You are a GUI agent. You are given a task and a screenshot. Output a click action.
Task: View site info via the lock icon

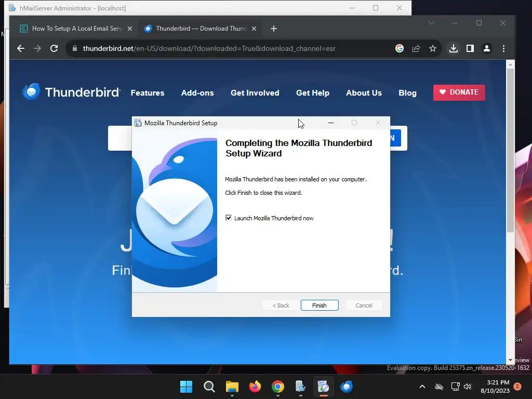point(75,48)
